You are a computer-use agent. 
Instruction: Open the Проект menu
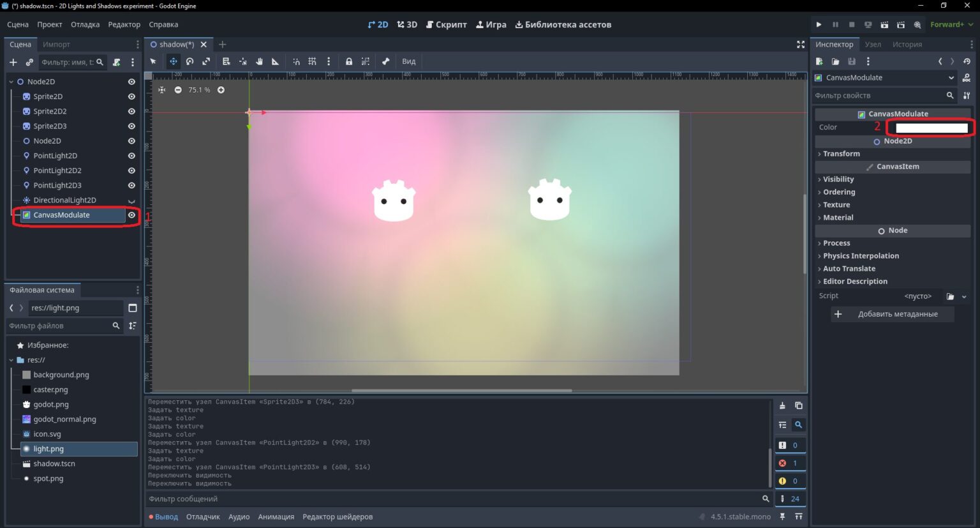click(x=49, y=24)
